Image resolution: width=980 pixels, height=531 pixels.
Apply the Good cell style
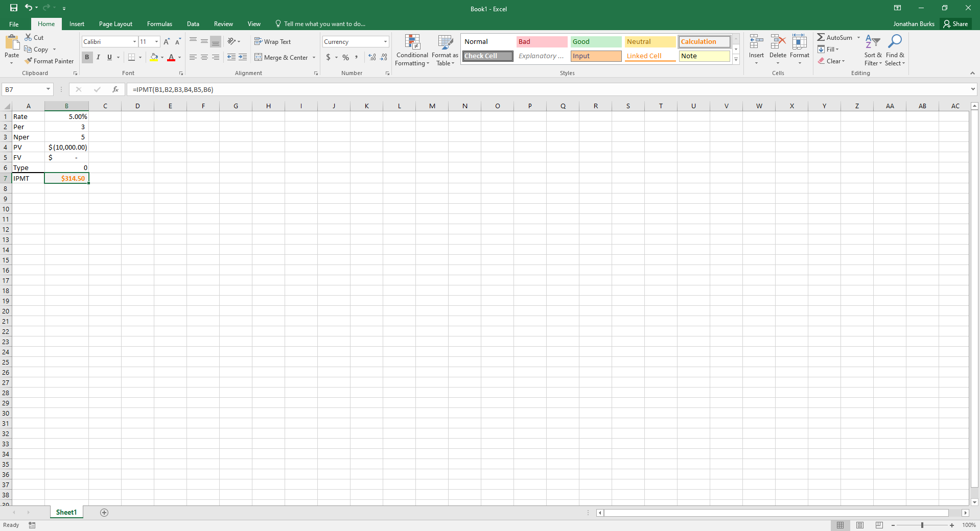[595, 41]
